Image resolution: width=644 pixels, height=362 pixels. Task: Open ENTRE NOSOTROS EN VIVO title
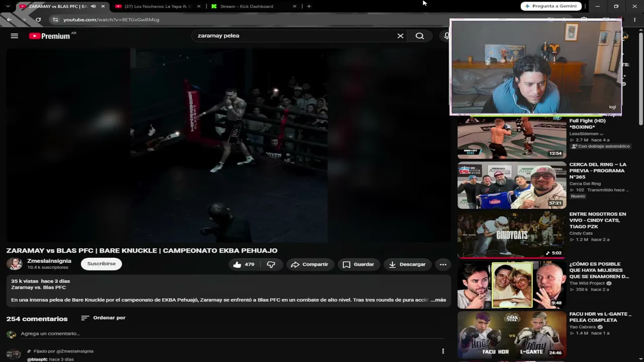coord(598,220)
